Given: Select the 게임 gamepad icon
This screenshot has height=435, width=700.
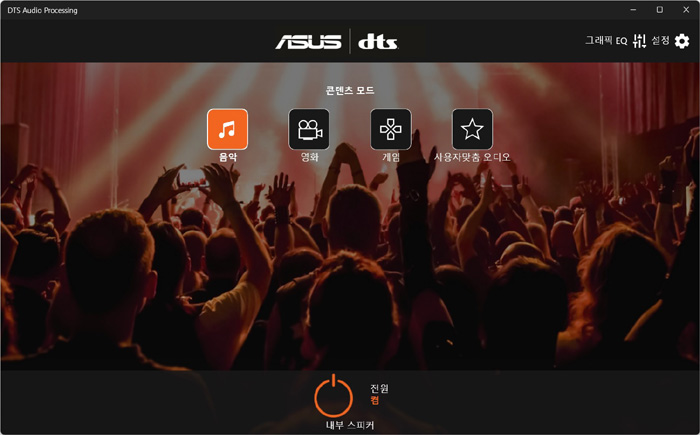Looking at the screenshot, I should point(391,129).
